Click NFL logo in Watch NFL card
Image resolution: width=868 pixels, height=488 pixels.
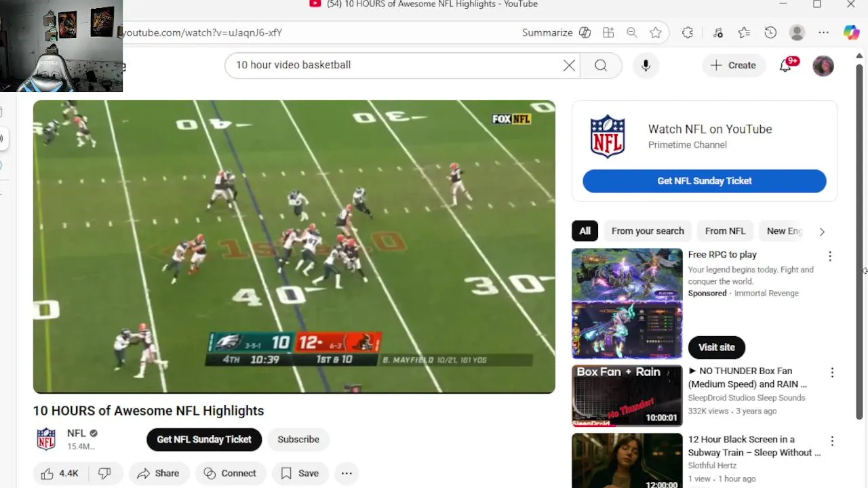click(x=608, y=136)
